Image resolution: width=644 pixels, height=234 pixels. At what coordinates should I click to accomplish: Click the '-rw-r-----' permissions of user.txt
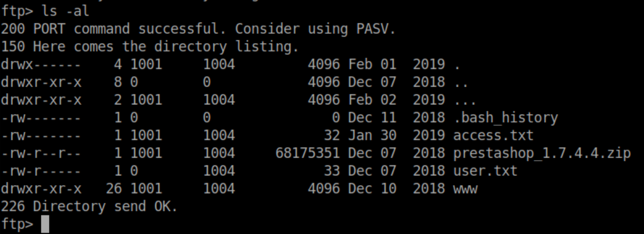(41, 171)
